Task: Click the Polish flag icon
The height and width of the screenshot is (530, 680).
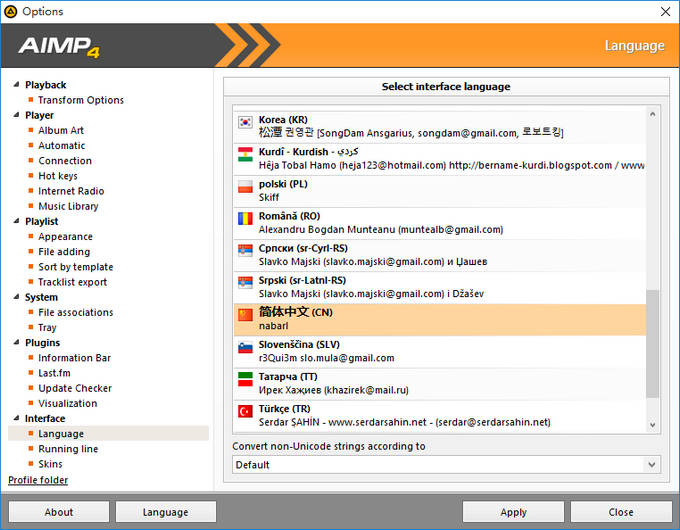Action: tap(245, 186)
